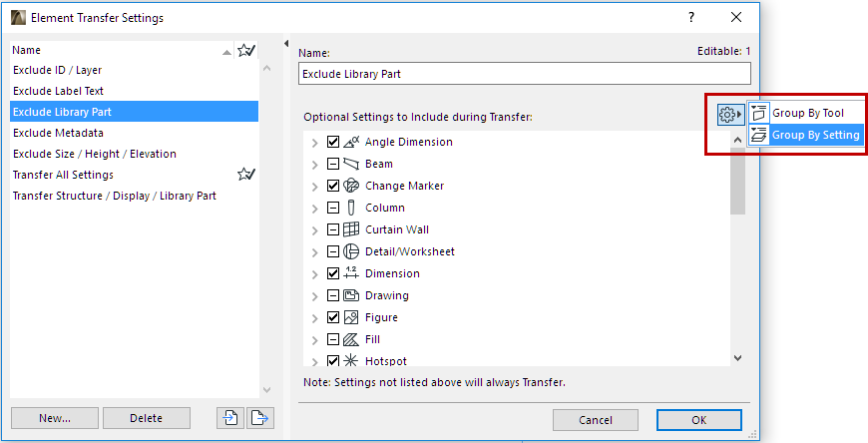Select Transfer Structure / Display / Library Part
Viewport: 868px width, 443px height.
(x=134, y=196)
